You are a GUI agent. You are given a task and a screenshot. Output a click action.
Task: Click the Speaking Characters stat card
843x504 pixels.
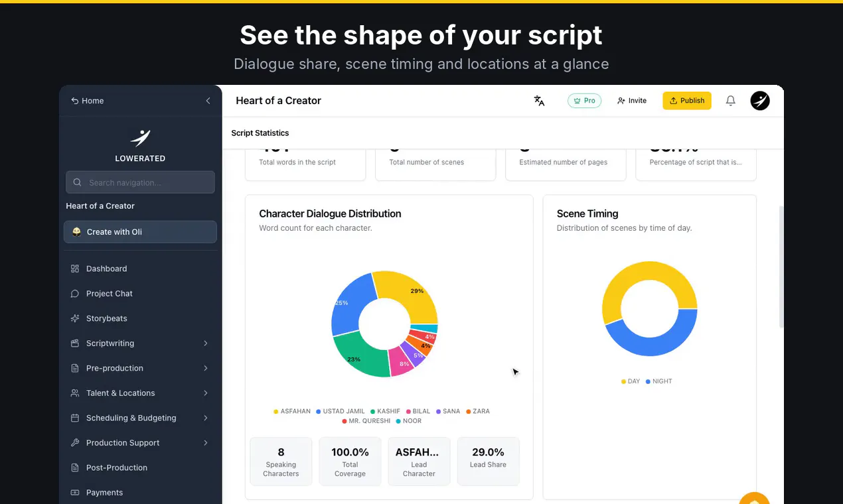(281, 462)
